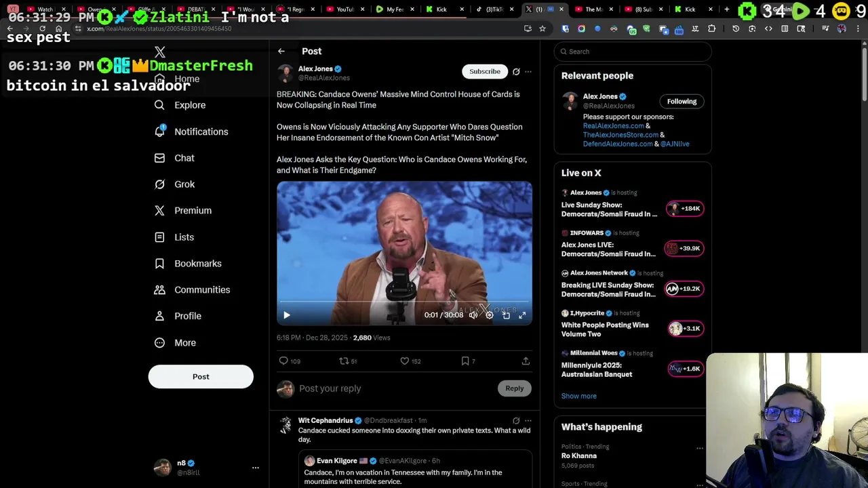Open quoted Evan Kilgore post

coord(415,470)
